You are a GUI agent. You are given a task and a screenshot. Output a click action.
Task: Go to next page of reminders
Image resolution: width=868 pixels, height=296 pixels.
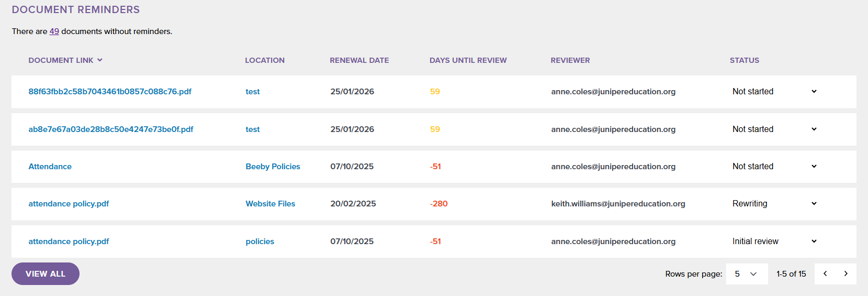point(846,273)
